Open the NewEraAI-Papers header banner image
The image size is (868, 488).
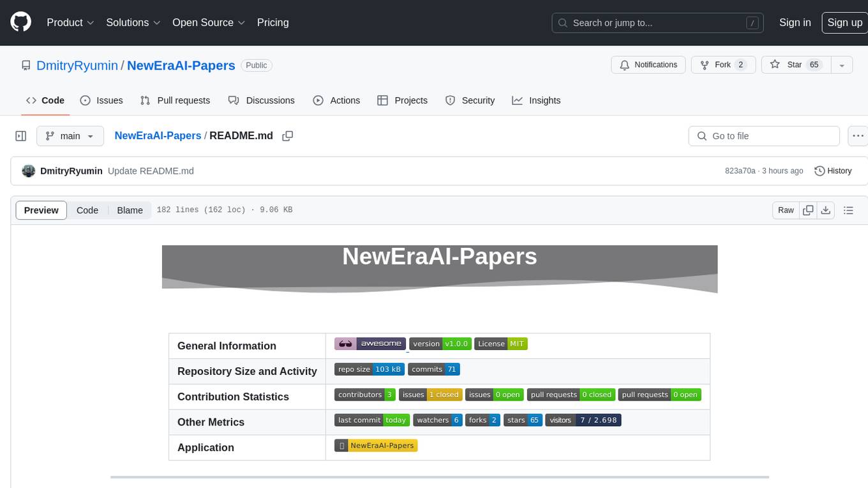[x=440, y=269]
